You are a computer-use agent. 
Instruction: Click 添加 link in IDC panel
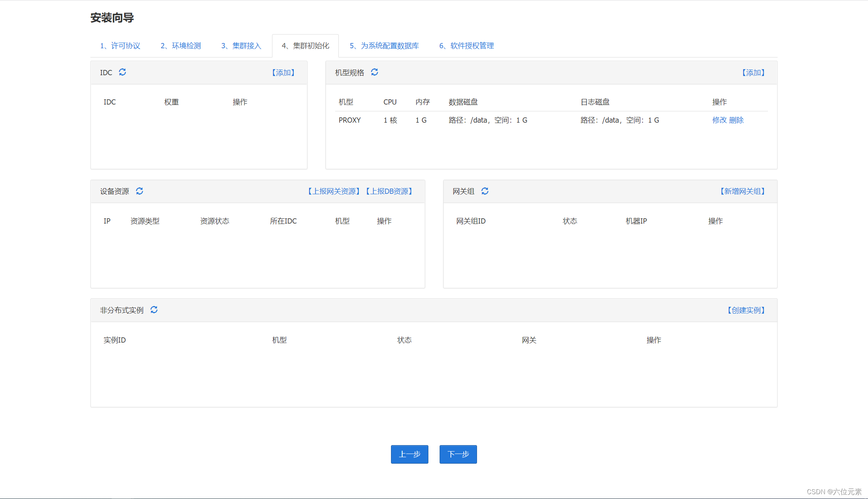[283, 73]
